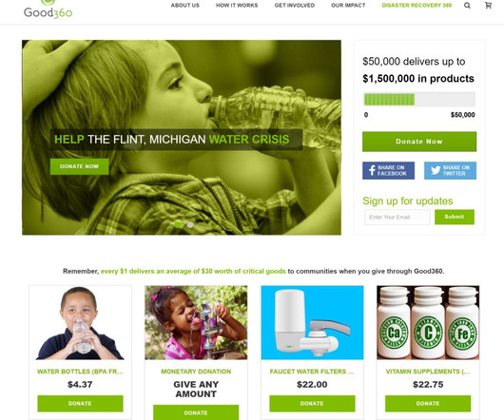Share on Twitter button

pyautogui.click(x=450, y=170)
